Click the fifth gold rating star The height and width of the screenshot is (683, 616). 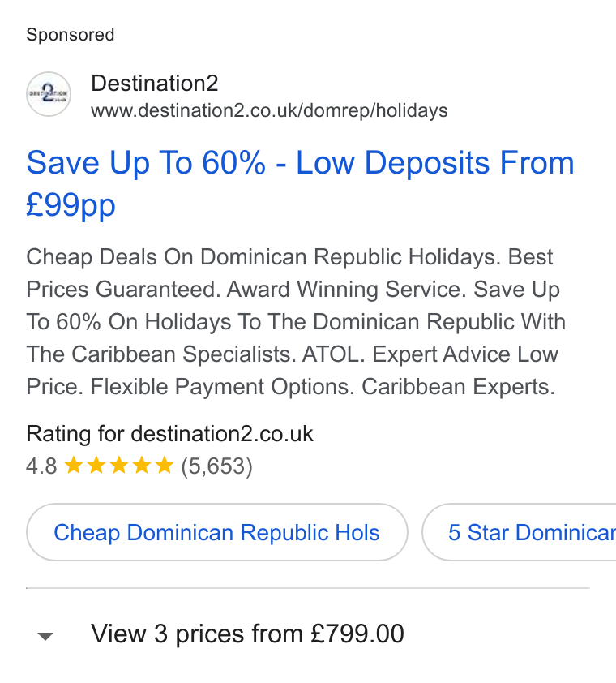coord(164,466)
